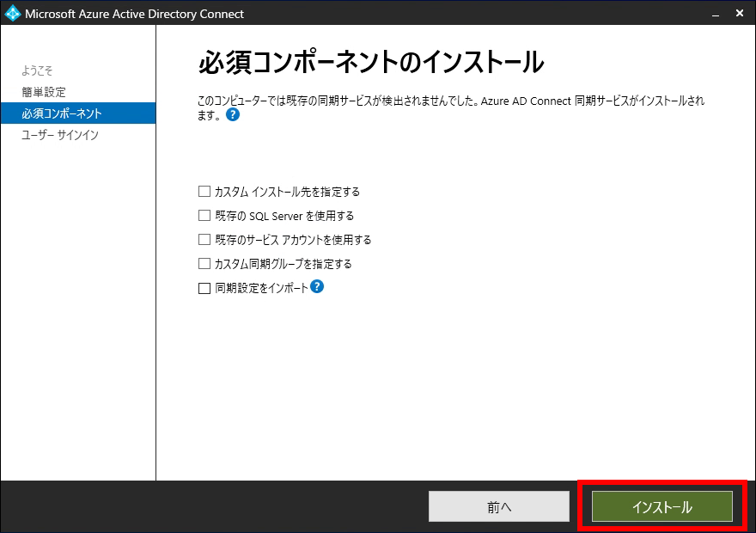Close the Azure AD Connect window
Screen dimensions: 756x533
coord(740,14)
